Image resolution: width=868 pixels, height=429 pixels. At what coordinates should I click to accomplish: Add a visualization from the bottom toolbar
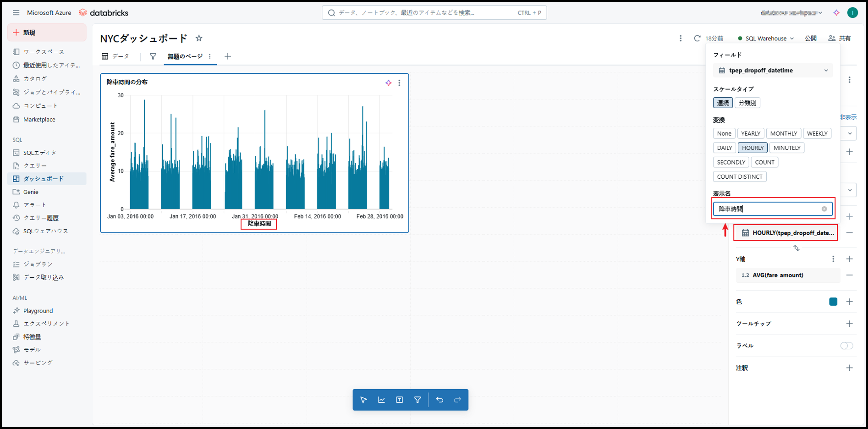point(381,400)
